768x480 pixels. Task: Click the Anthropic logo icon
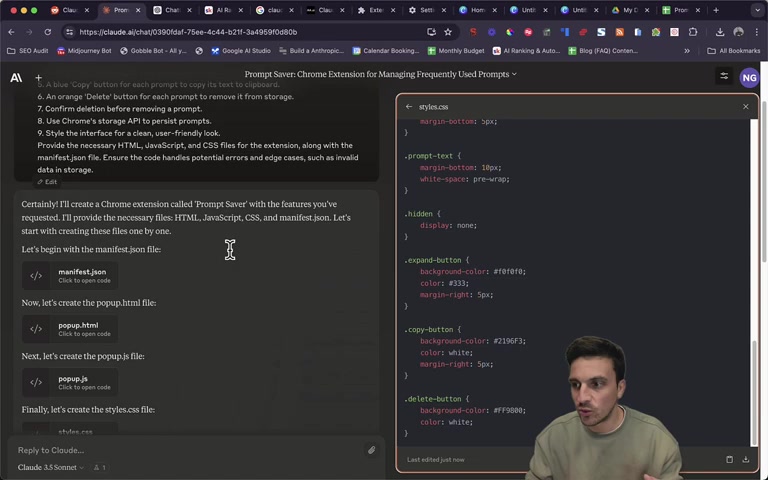coord(16,77)
